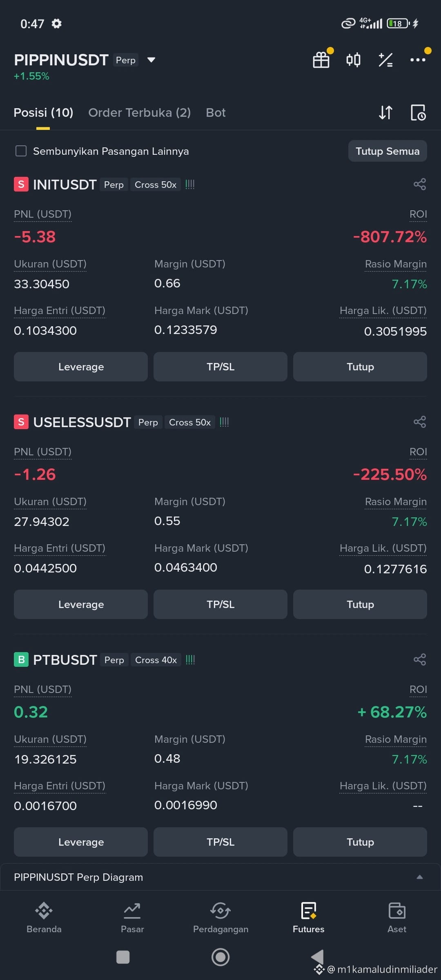The image size is (441, 980).
Task: Open the PIPPINUSDT pair dropdown arrow
Action: tap(151, 60)
